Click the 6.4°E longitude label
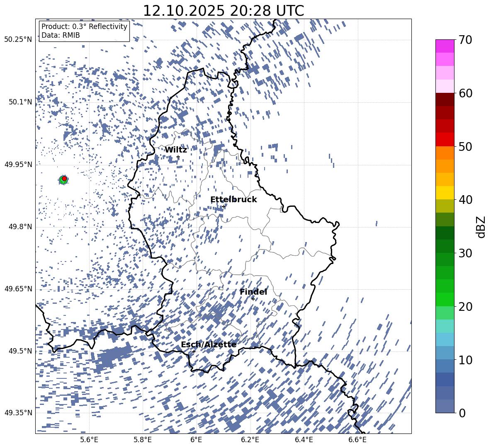491x448 pixels. (304, 440)
